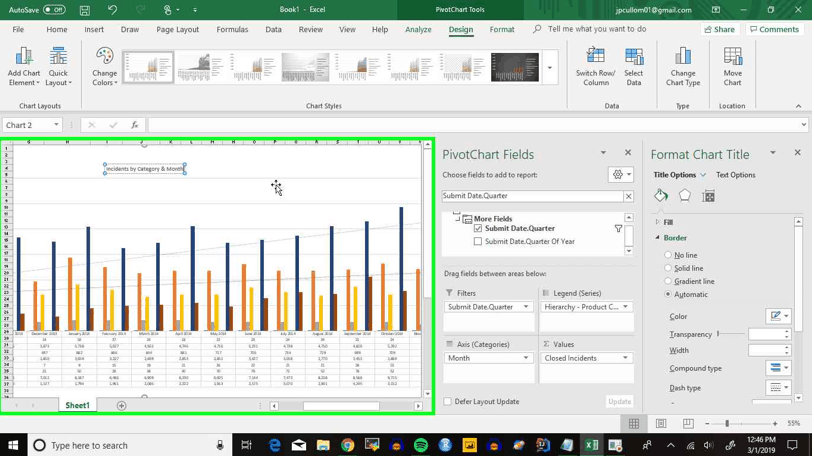814x457 pixels.
Task: Select the Automatic border option
Action: coord(668,294)
